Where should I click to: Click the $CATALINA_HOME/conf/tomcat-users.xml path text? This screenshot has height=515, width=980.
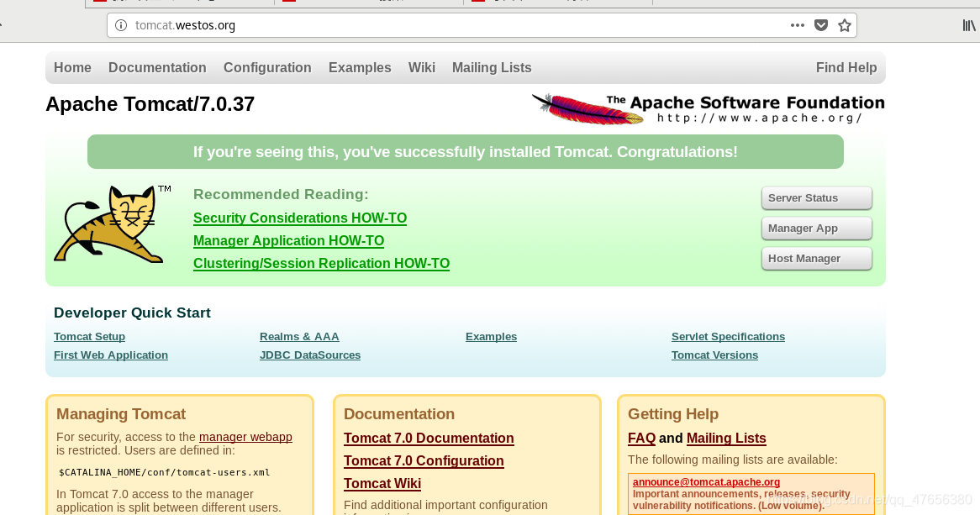pyautogui.click(x=165, y=472)
